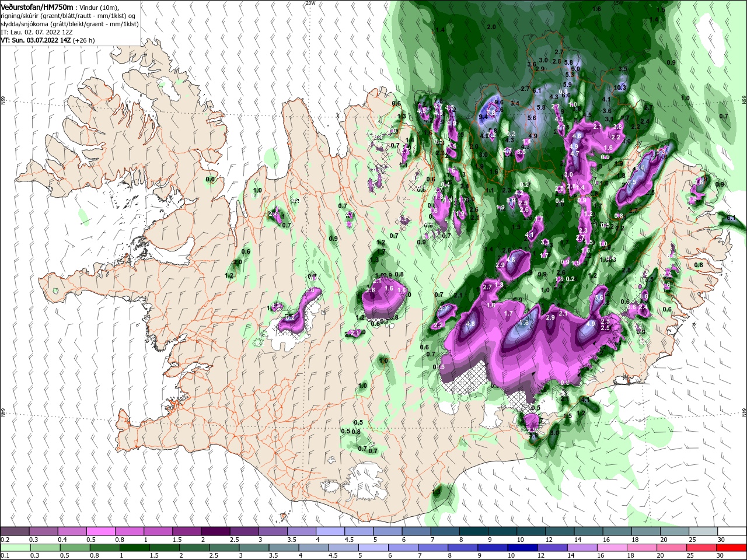
Task: Click the 9.4 precipitation value on the map
Action: (483, 117)
